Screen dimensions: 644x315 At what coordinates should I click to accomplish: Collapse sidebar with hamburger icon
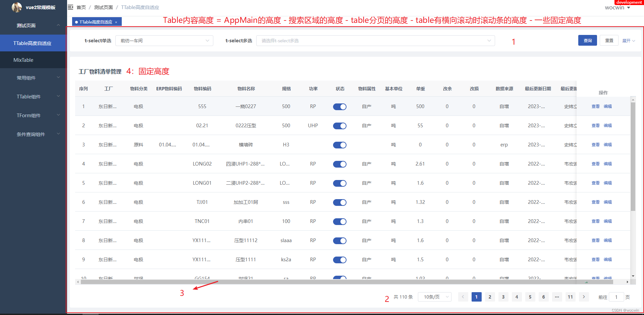(70, 7)
